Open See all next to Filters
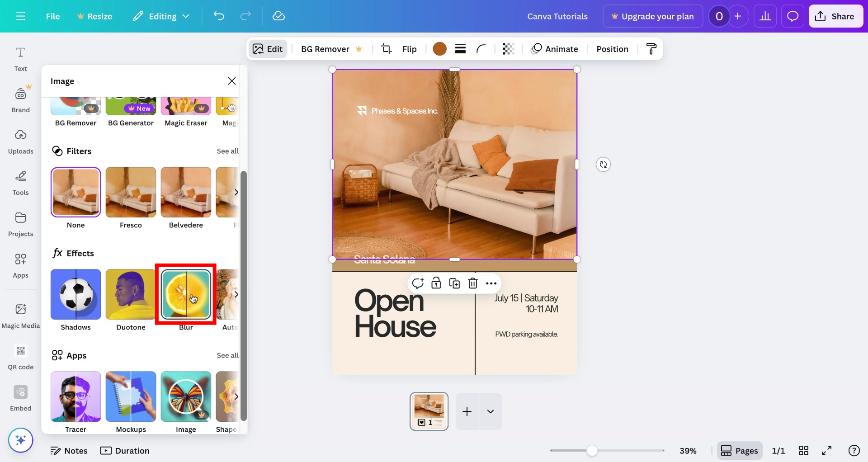This screenshot has width=868, height=462. pyautogui.click(x=227, y=151)
